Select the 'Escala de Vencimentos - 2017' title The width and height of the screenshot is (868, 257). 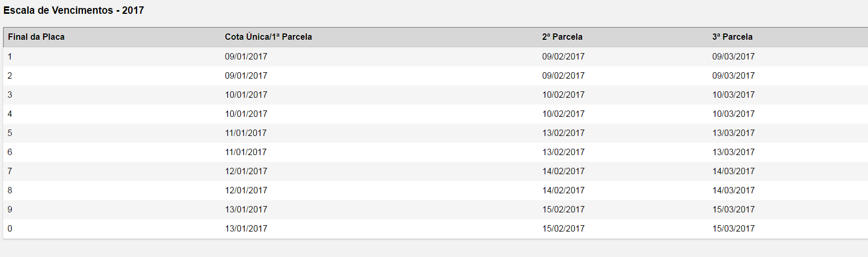coord(74,10)
